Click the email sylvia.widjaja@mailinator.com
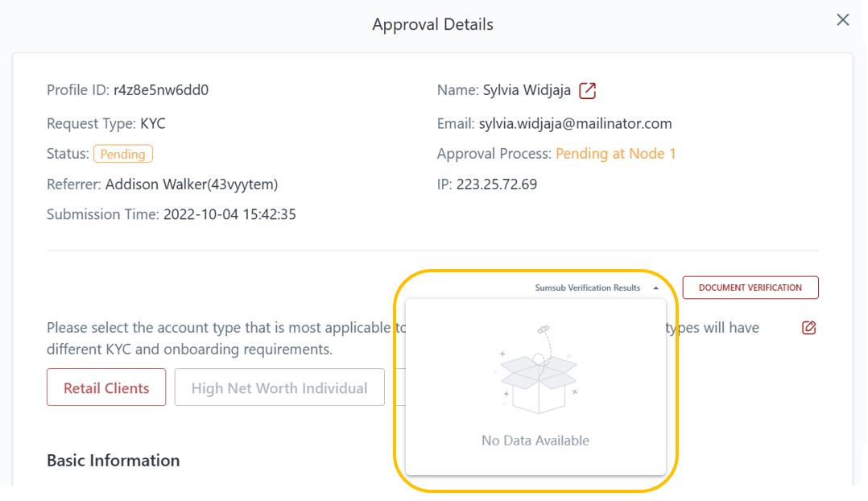This screenshot has height=501, width=868. click(x=575, y=123)
